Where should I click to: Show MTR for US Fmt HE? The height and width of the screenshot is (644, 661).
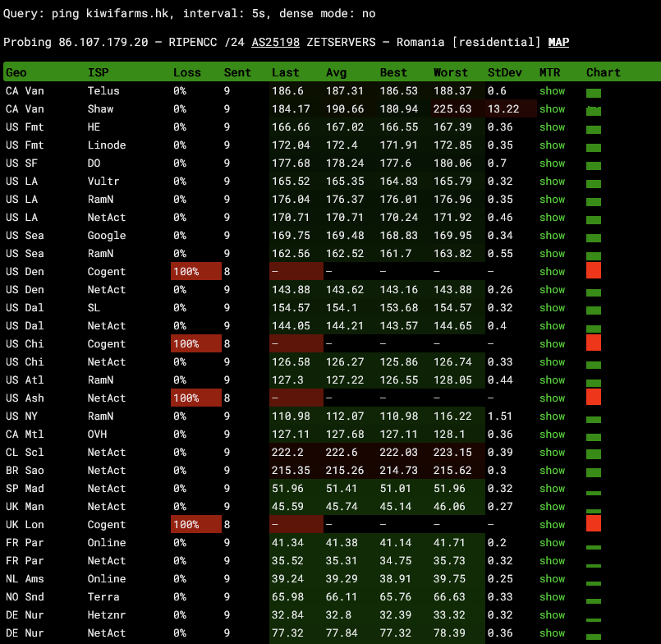click(x=553, y=127)
